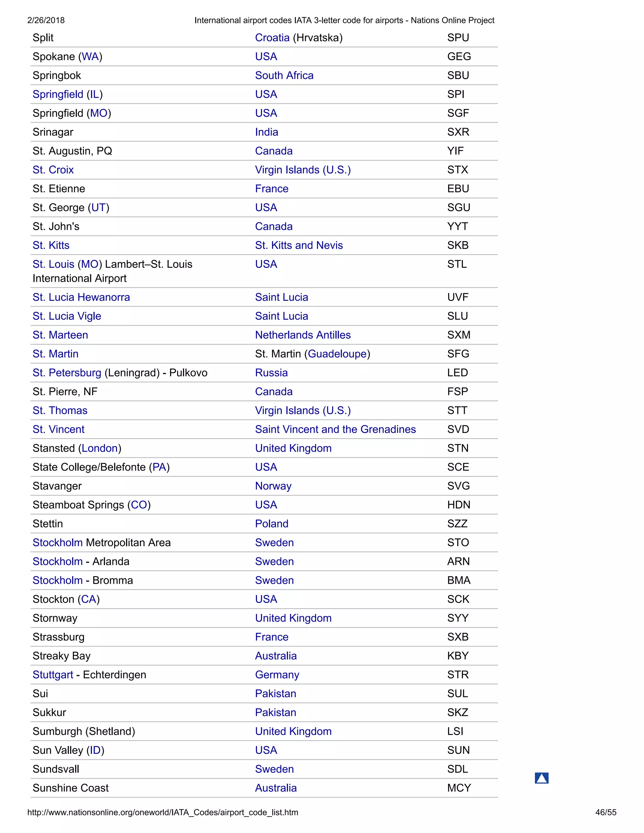Open the St. Lucia Hewanorra link
Image resolution: width=644 pixels, height=833 pixels.
tap(81, 297)
